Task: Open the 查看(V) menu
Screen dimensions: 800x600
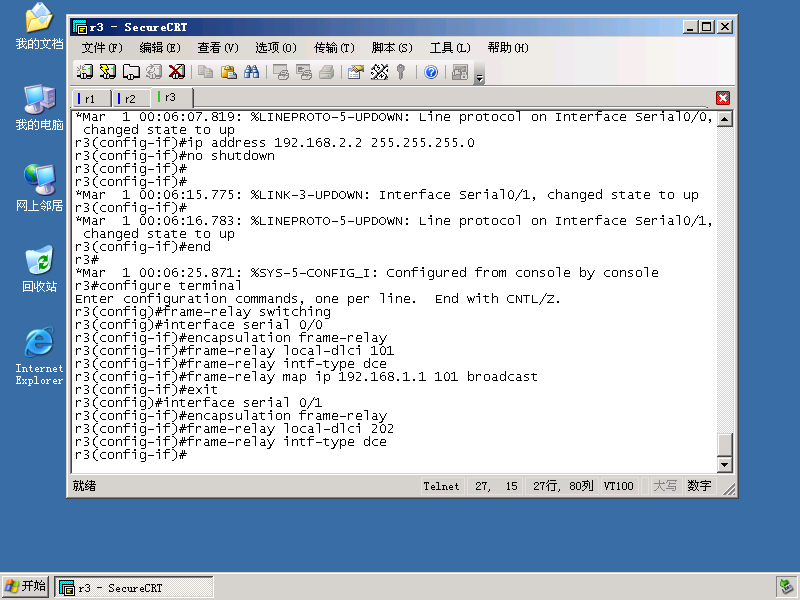Action: click(x=218, y=48)
